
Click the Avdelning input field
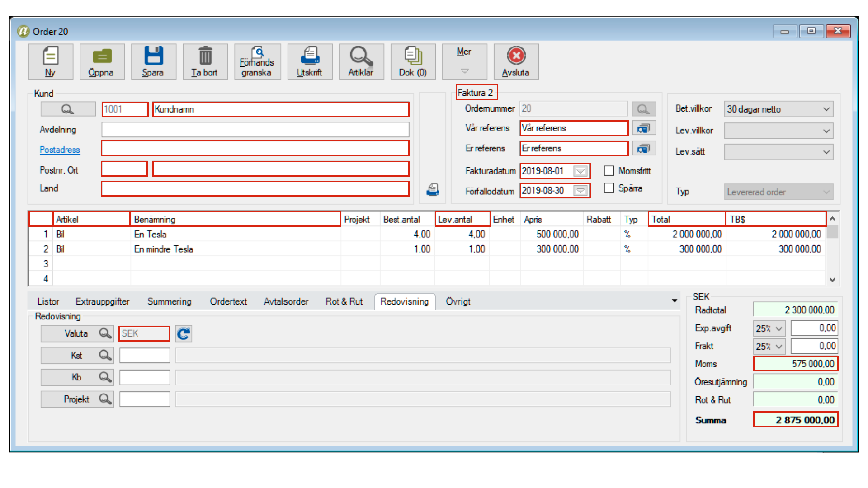click(255, 130)
